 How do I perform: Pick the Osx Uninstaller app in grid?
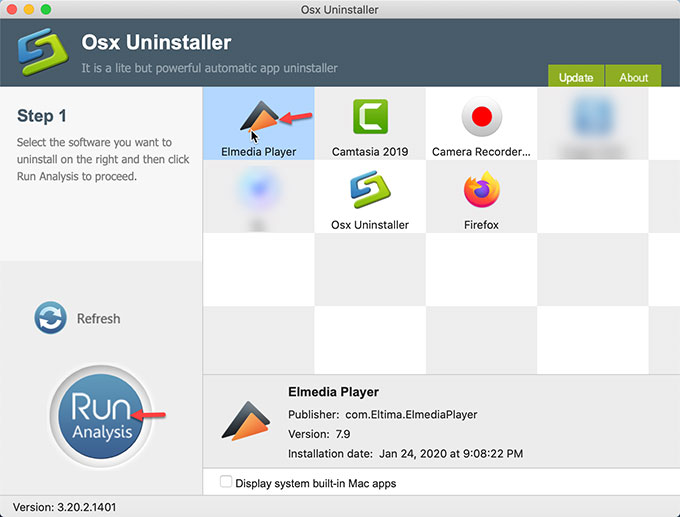pyautogui.click(x=370, y=190)
